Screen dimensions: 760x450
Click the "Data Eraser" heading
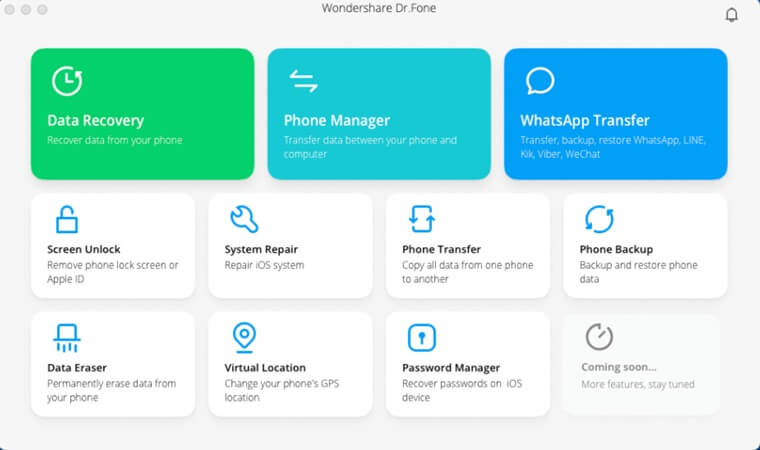click(x=77, y=368)
